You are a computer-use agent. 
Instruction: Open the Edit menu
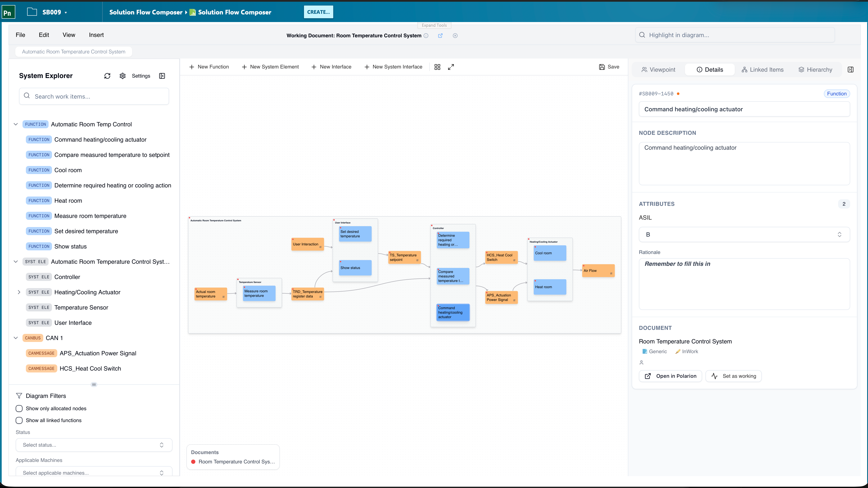[44, 35]
